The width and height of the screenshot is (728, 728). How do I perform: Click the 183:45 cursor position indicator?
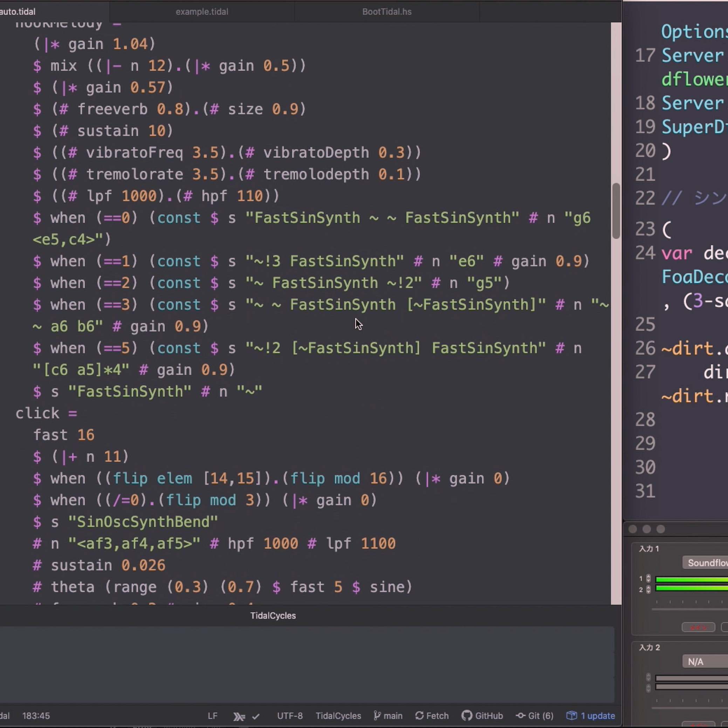point(36,716)
